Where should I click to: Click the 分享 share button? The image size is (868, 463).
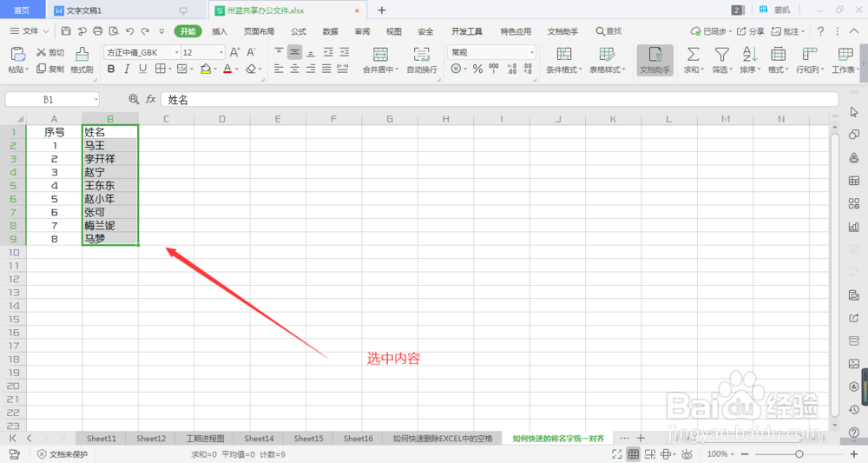click(x=751, y=31)
